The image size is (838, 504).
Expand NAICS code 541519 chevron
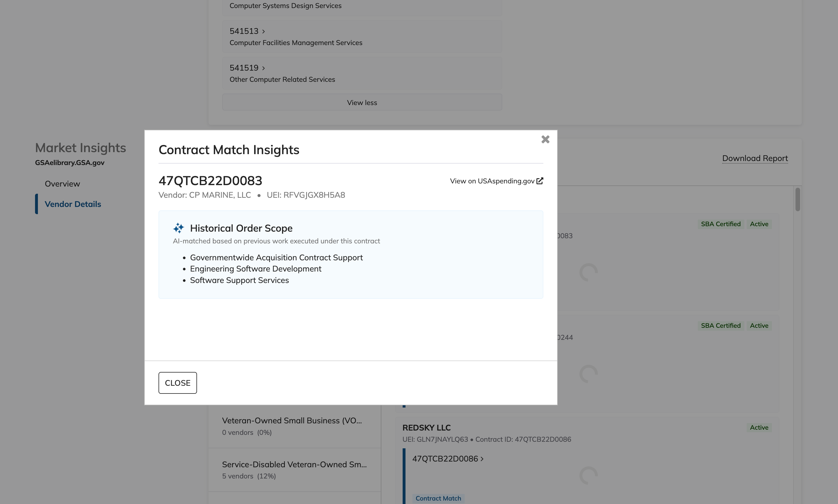[263, 68]
